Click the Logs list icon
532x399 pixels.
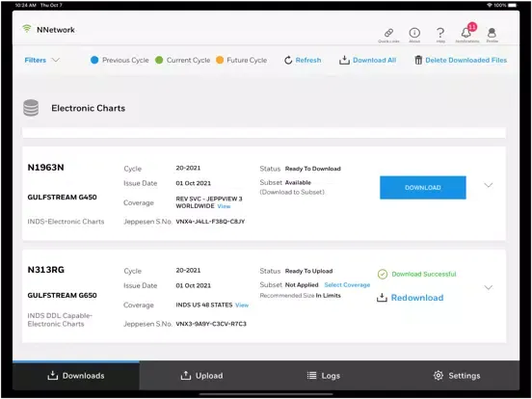[x=312, y=375]
